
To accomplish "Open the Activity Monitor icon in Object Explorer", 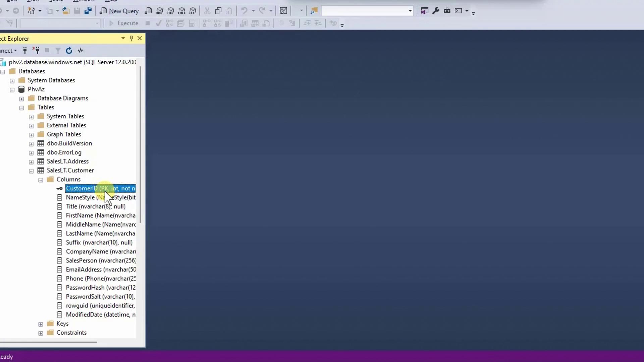I will pyautogui.click(x=80, y=51).
